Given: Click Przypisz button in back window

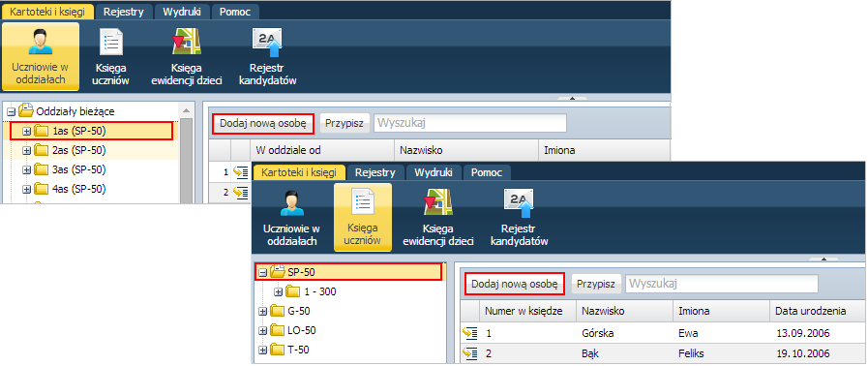Looking at the screenshot, I should tap(344, 124).
